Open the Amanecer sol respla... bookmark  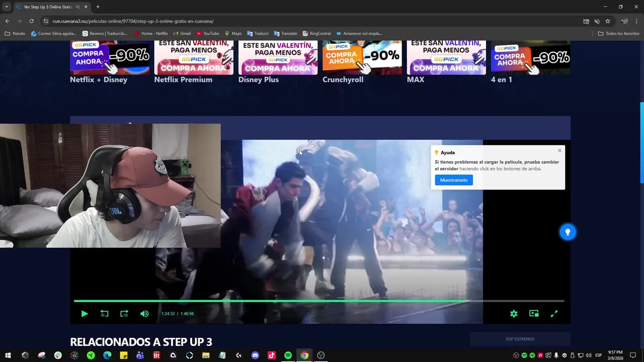(359, 34)
